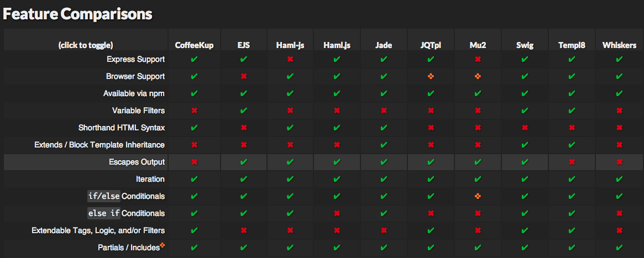Toggle the Extends / Block Template Inheritance row
This screenshot has width=644, height=258.
pos(100,145)
